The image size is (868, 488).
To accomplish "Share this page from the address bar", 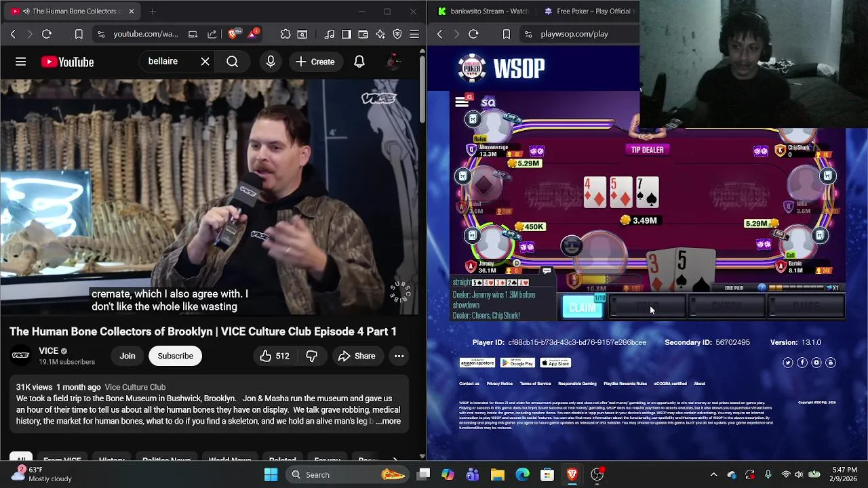I will point(212,34).
